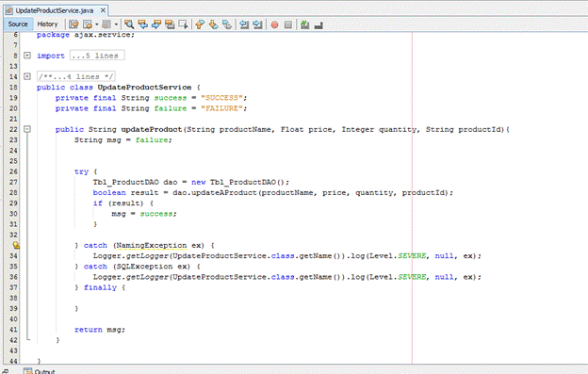Image resolution: width=588 pixels, height=374 pixels.
Task: Click 'new Tbl_ProductDAO()' expression on line 27
Action: click(x=240, y=182)
